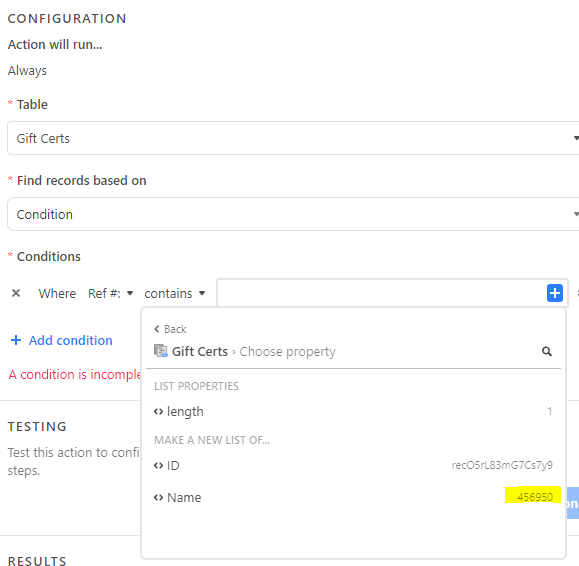Click the code brackets icon beside ID
579x566 pixels.
click(x=158, y=466)
